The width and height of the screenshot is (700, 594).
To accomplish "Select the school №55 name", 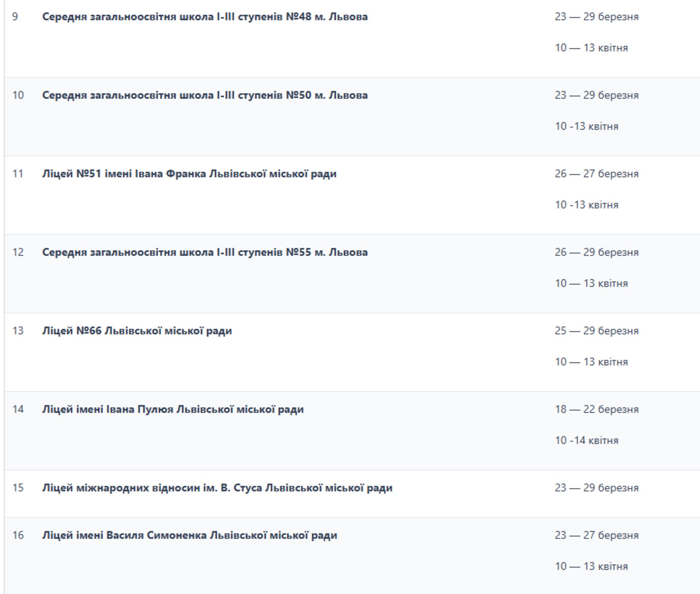I will click(x=205, y=252).
